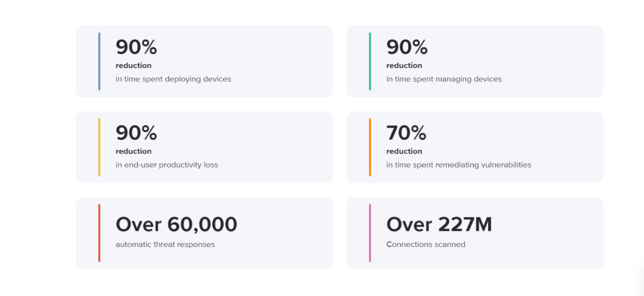Click 'Connections scanned' caption
Viewport: 644px width, 296px height.
click(x=426, y=244)
